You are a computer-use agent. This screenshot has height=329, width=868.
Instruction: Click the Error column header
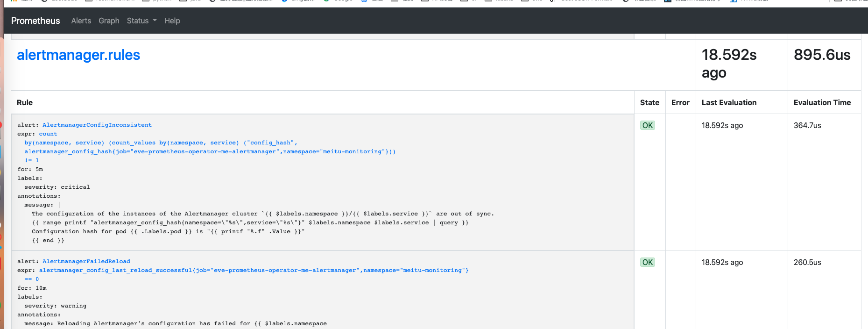pos(680,102)
